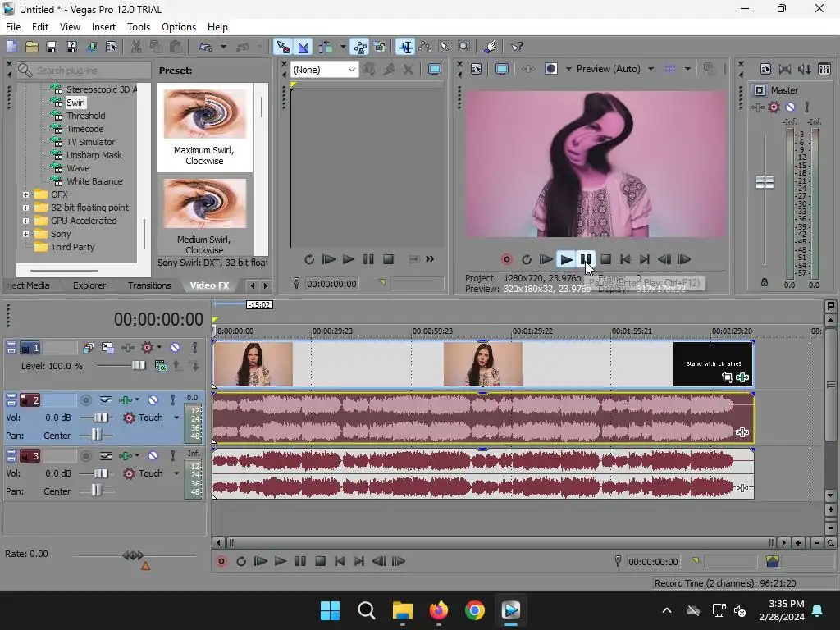Open Track Motion on video track 1

tap(107, 348)
